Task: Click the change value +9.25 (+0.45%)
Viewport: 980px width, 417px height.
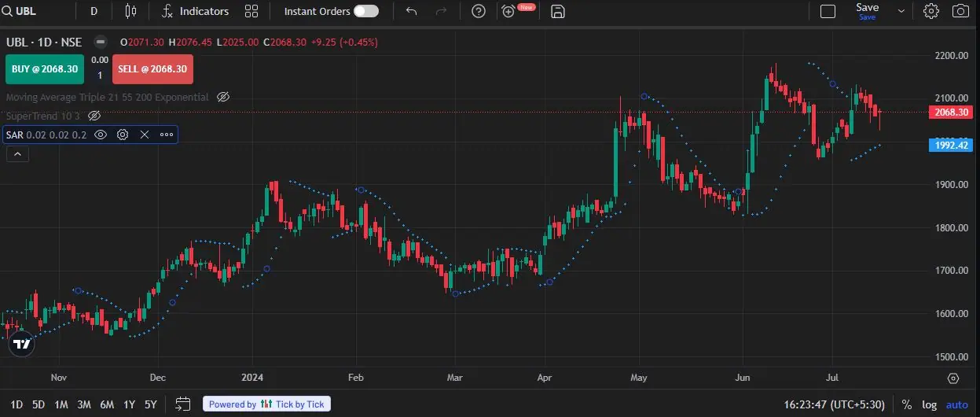Action: [344, 42]
